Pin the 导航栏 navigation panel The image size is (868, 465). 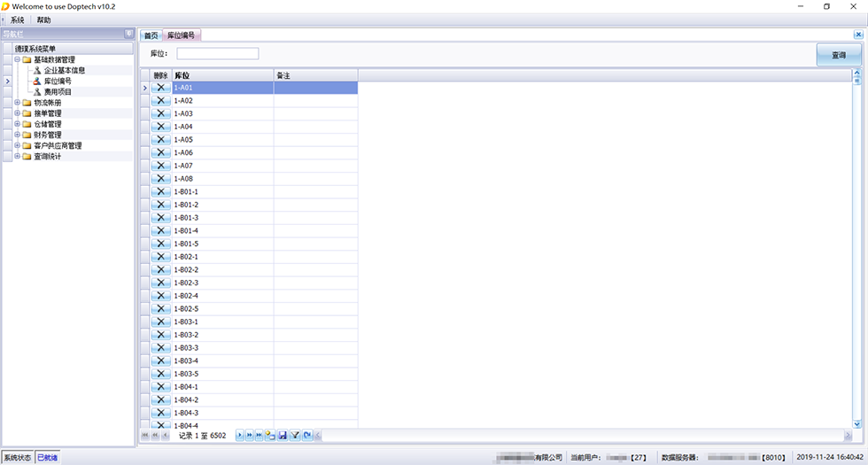129,35
